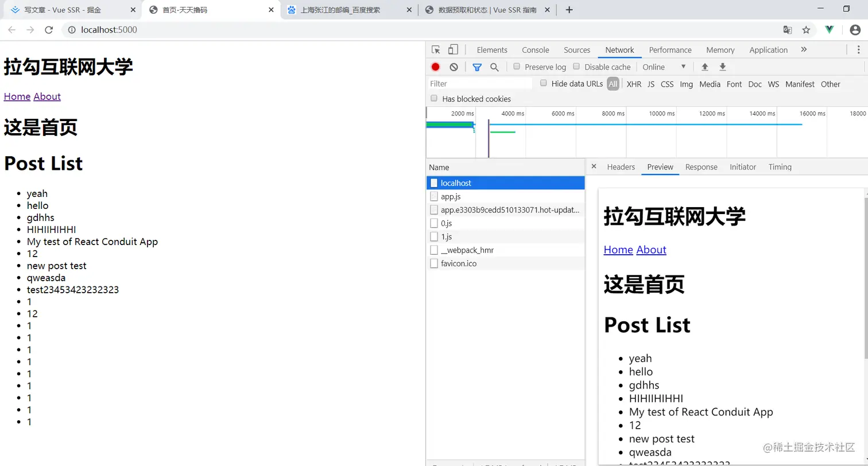Click the inspect element picker icon
This screenshot has height=466, width=868.
(436, 50)
